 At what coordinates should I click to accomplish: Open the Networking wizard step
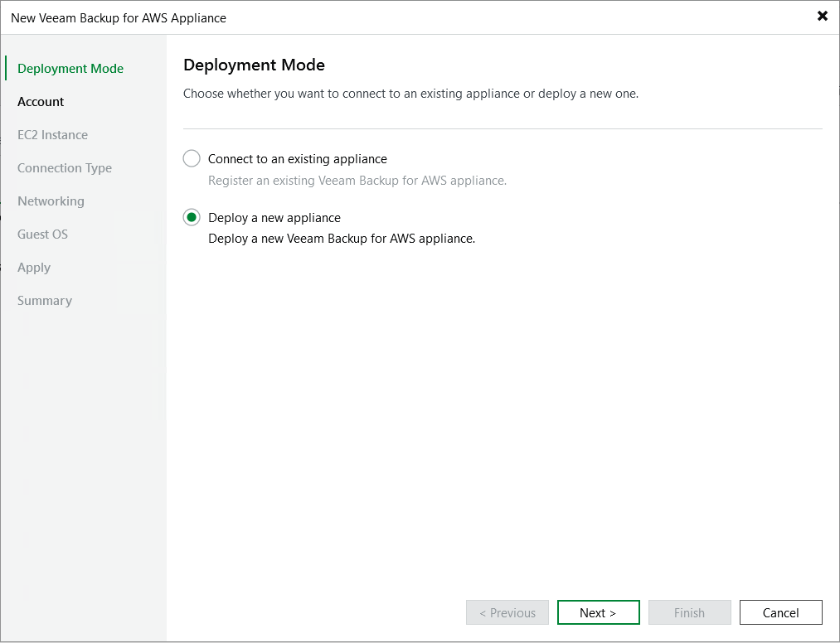pos(51,201)
